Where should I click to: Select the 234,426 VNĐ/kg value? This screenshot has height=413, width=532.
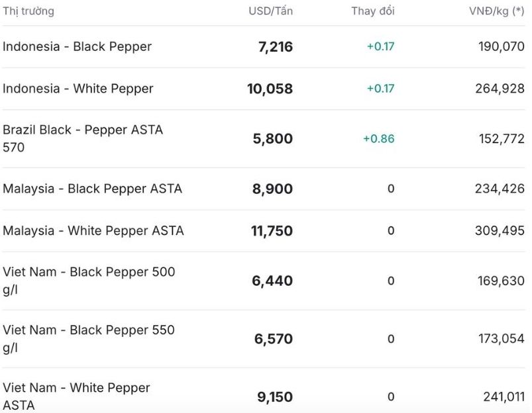coord(500,189)
